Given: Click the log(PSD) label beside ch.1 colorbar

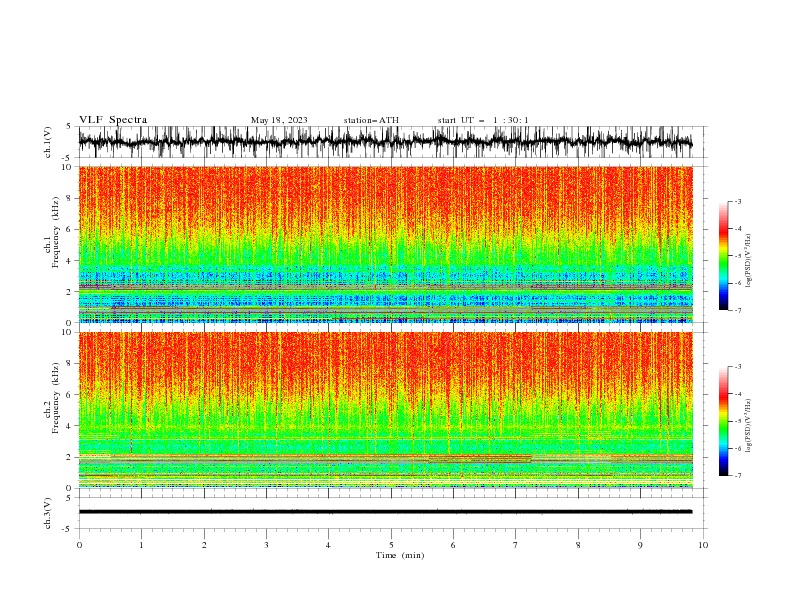Looking at the screenshot, I should click(749, 261).
